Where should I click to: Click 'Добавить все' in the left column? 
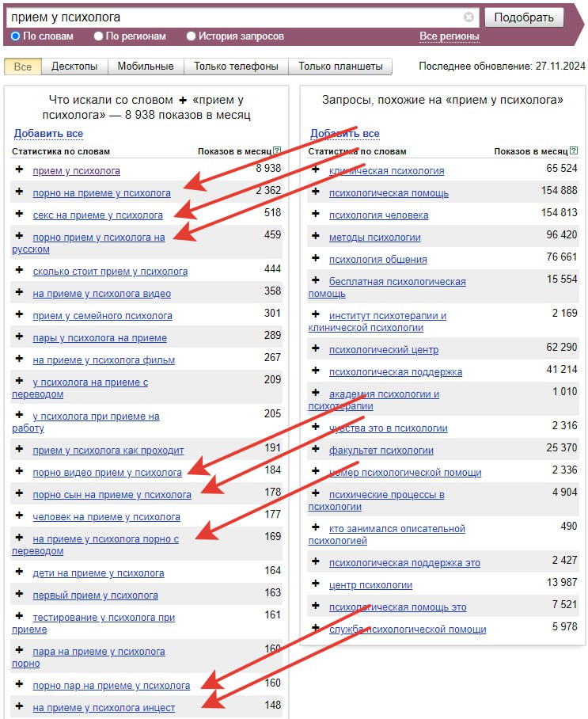pyautogui.click(x=48, y=134)
